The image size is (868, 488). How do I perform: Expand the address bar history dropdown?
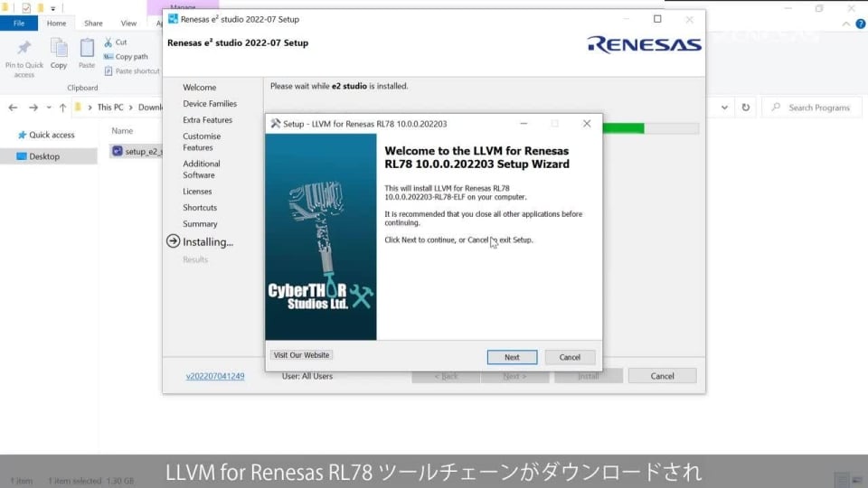pyautogui.click(x=726, y=108)
